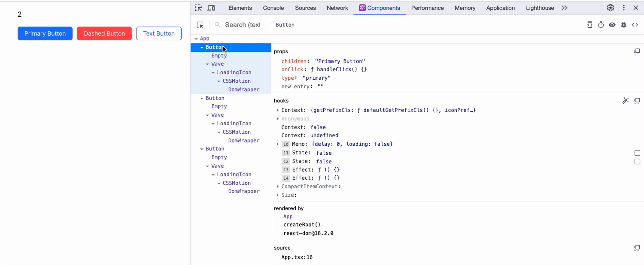Switch to the Console tab

(x=273, y=8)
